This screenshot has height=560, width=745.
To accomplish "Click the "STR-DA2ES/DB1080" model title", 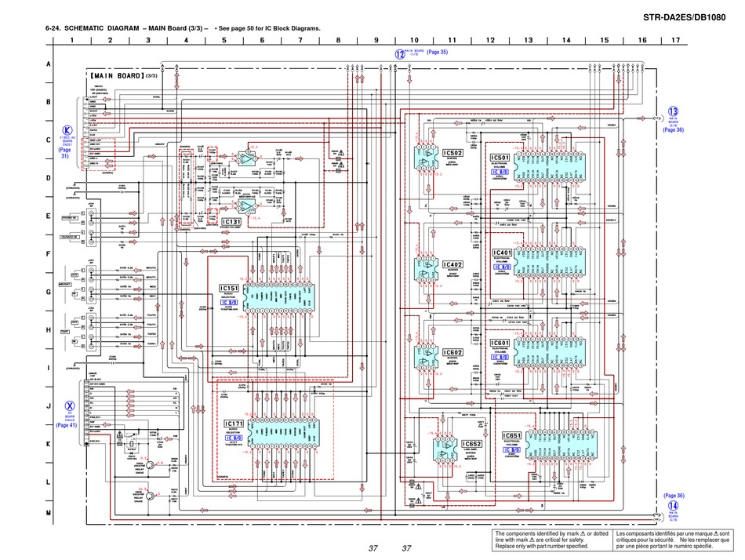I will 684,17.
